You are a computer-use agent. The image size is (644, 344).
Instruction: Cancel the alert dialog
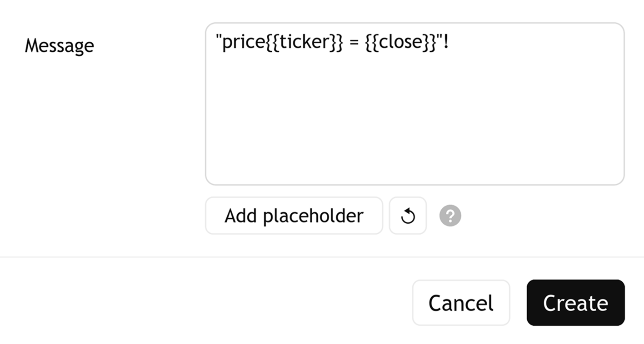coord(461,303)
